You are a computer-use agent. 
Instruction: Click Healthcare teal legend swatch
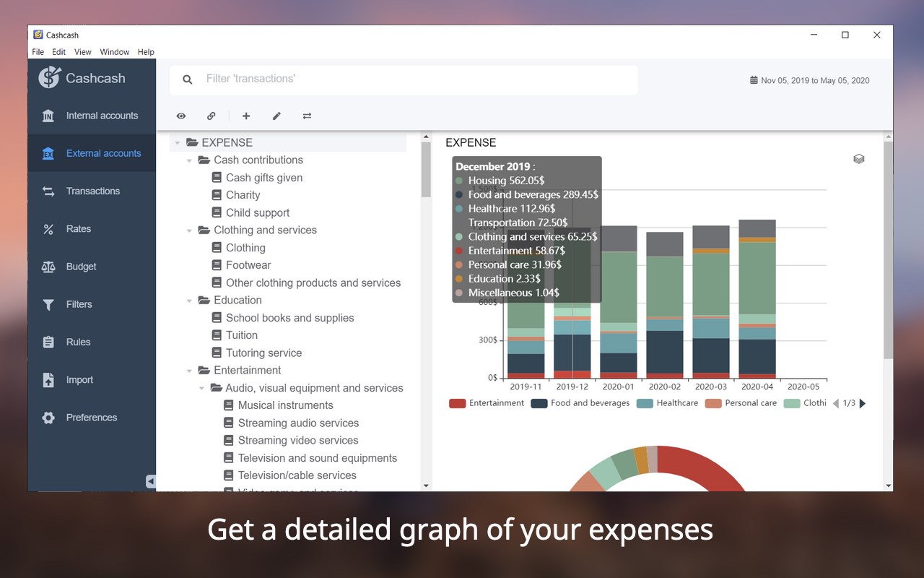click(x=644, y=403)
